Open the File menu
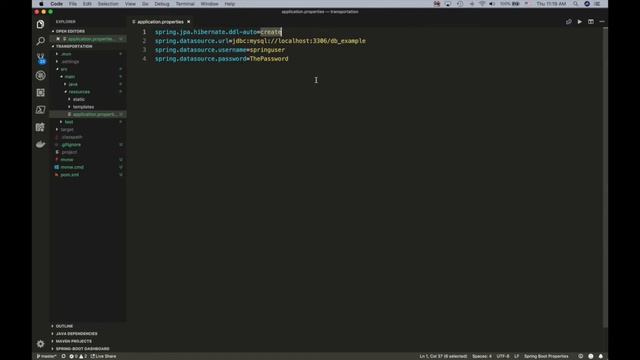The image size is (640, 360). [x=73, y=4]
